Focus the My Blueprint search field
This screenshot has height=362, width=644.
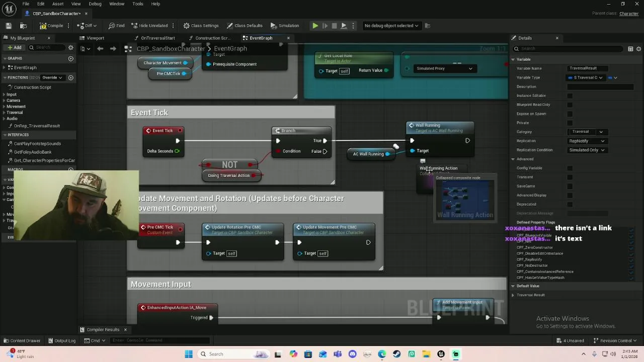[x=46, y=48]
